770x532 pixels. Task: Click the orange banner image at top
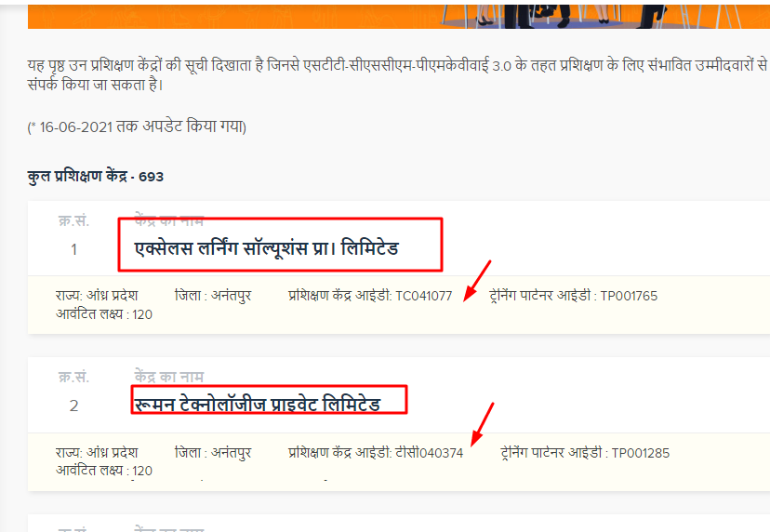[399, 16]
